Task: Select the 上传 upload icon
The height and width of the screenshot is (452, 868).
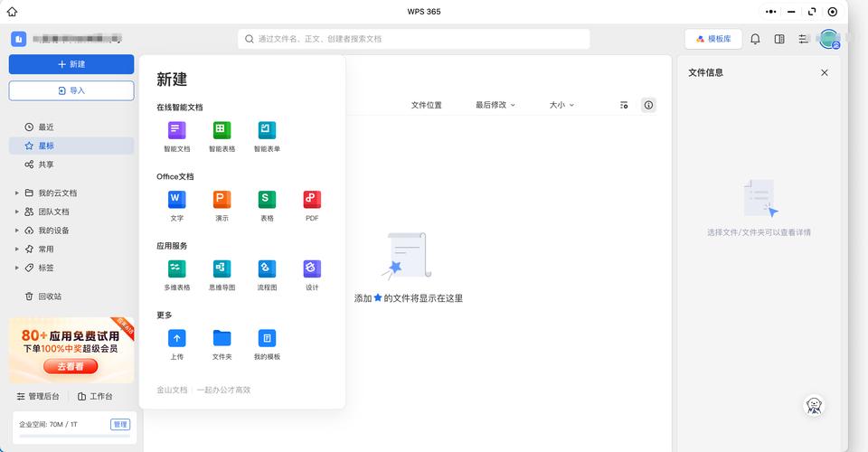Action: [x=176, y=338]
